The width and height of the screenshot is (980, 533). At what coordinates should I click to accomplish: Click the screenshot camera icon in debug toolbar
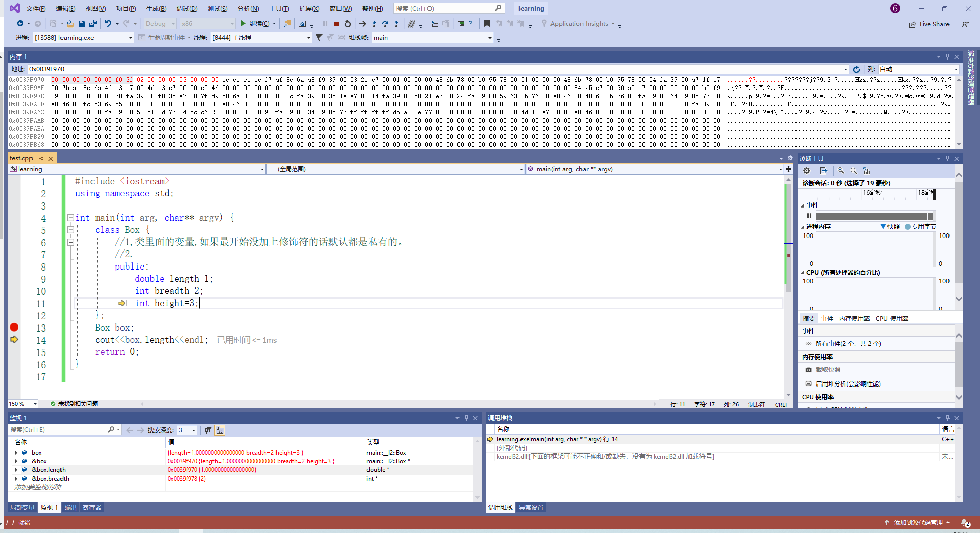[302, 23]
